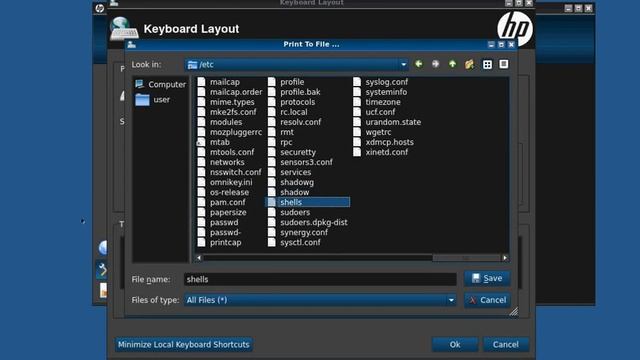Screen dimensions: 640x360
Task: Click Minimize Local Keyboard Shortcuts button
Action: pos(183,344)
